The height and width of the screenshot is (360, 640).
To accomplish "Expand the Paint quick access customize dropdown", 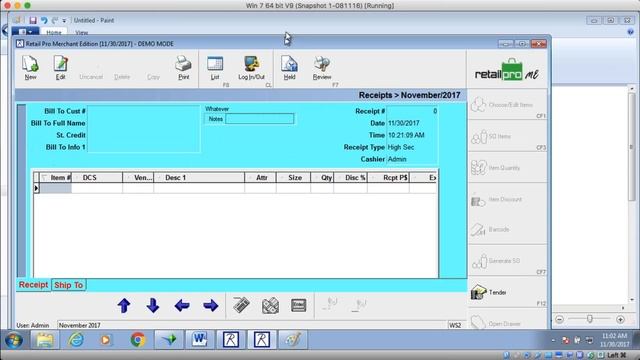I will click(x=64, y=20).
